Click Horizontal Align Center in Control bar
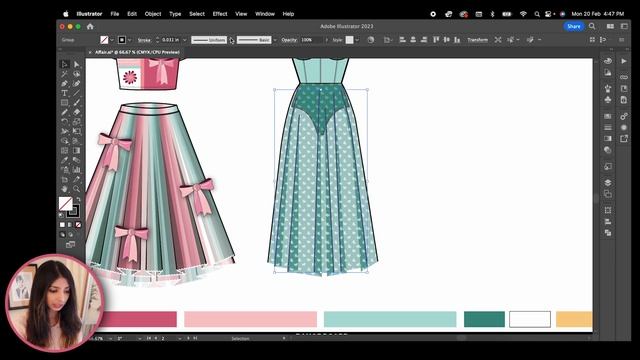The image size is (640, 360). click(413, 40)
